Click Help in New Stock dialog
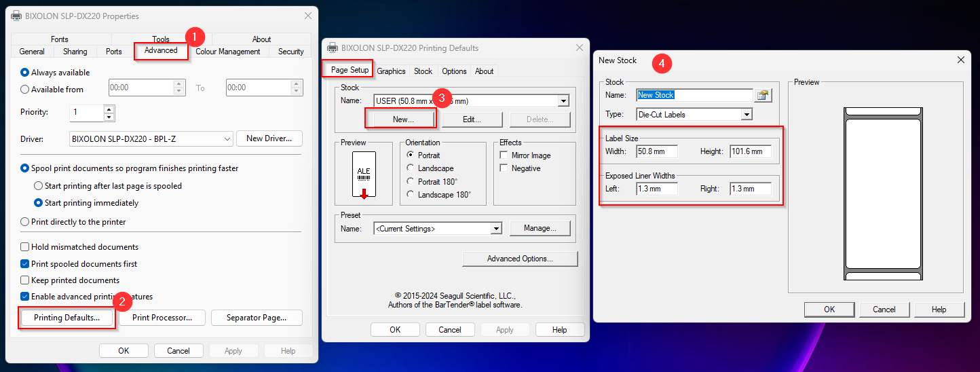Viewport: 980px width, 372px height. [939, 309]
